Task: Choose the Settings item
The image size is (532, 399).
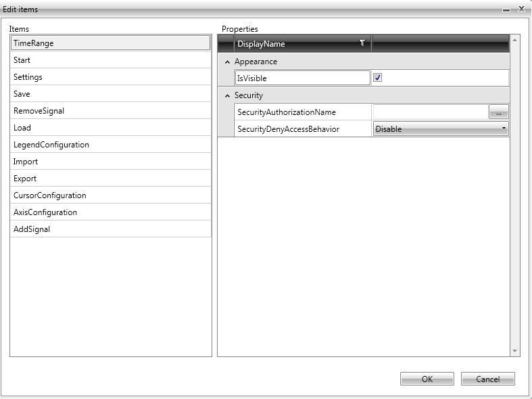Action: coord(111,77)
